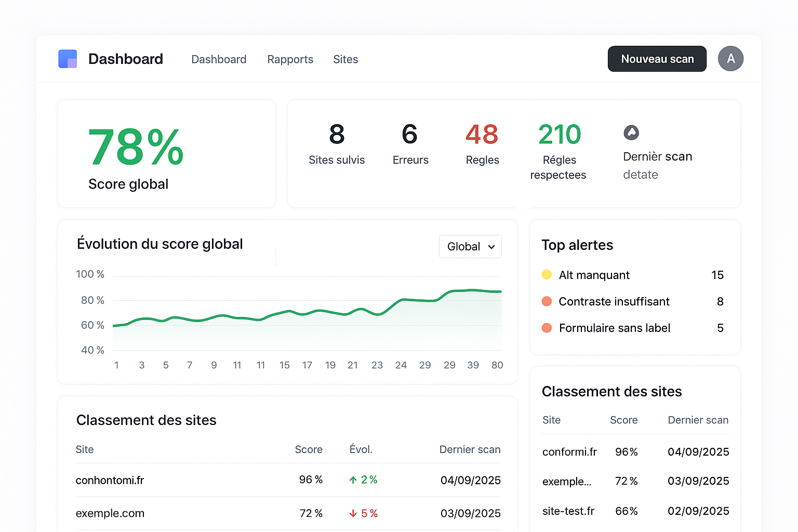The width and height of the screenshot is (798, 532).
Task: Open the Sites navigation item
Action: point(345,59)
